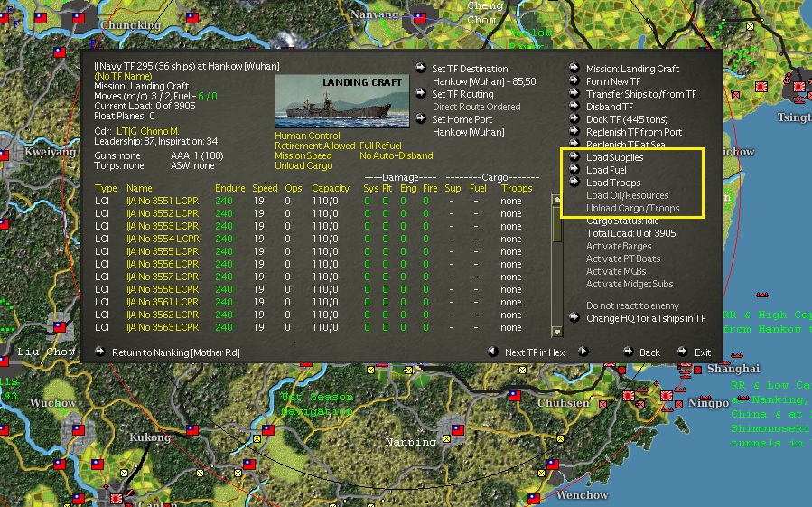Screen dimensions: 812x507
Task: Choose the Load Troops option
Action: point(612,183)
